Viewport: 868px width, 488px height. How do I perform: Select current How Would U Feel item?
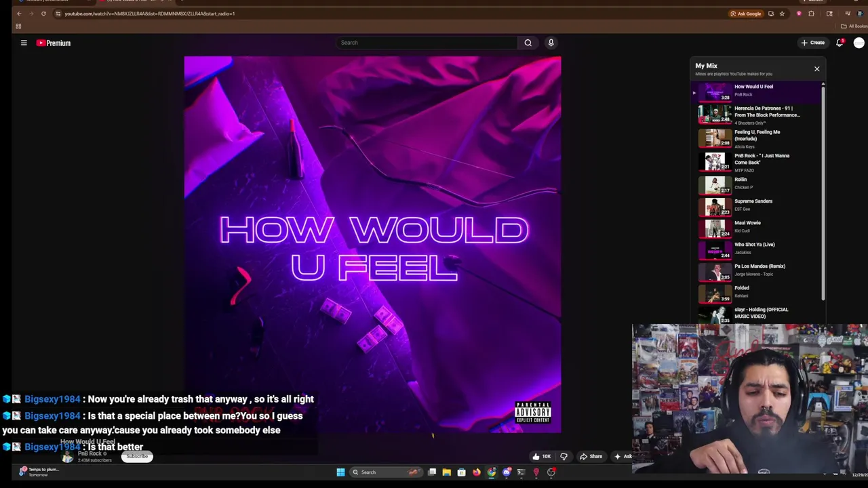756,91
